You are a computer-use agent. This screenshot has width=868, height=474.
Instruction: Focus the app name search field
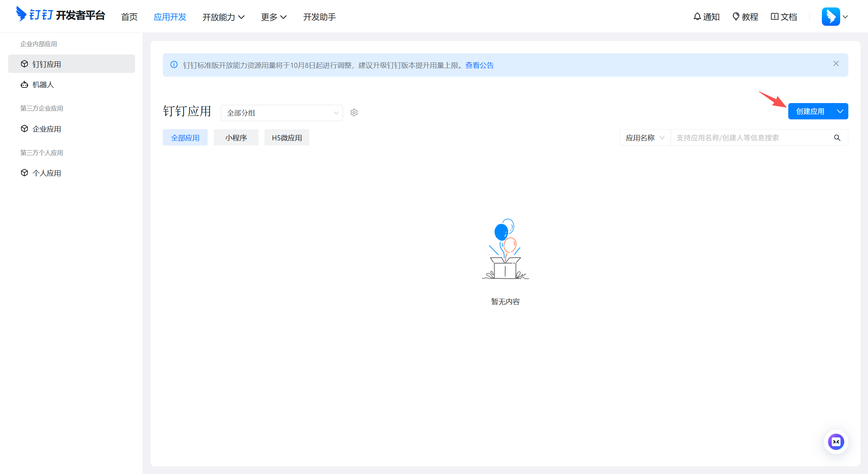point(751,138)
